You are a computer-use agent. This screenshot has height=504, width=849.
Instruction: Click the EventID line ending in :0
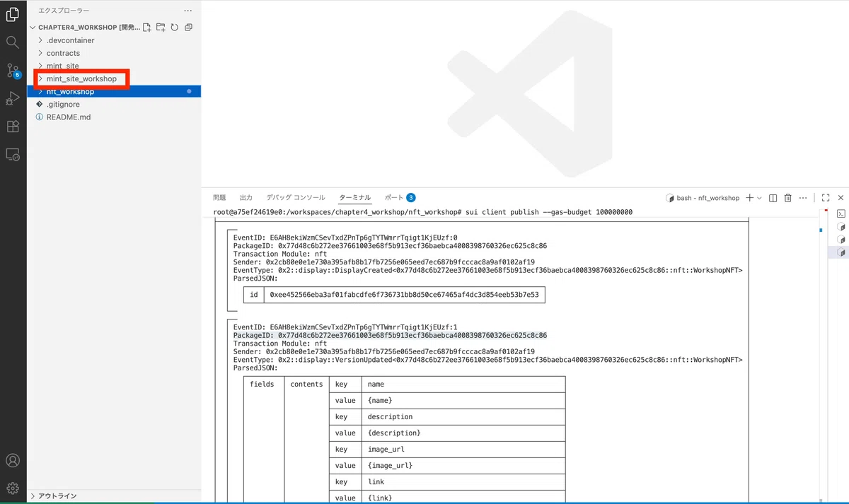345,238
